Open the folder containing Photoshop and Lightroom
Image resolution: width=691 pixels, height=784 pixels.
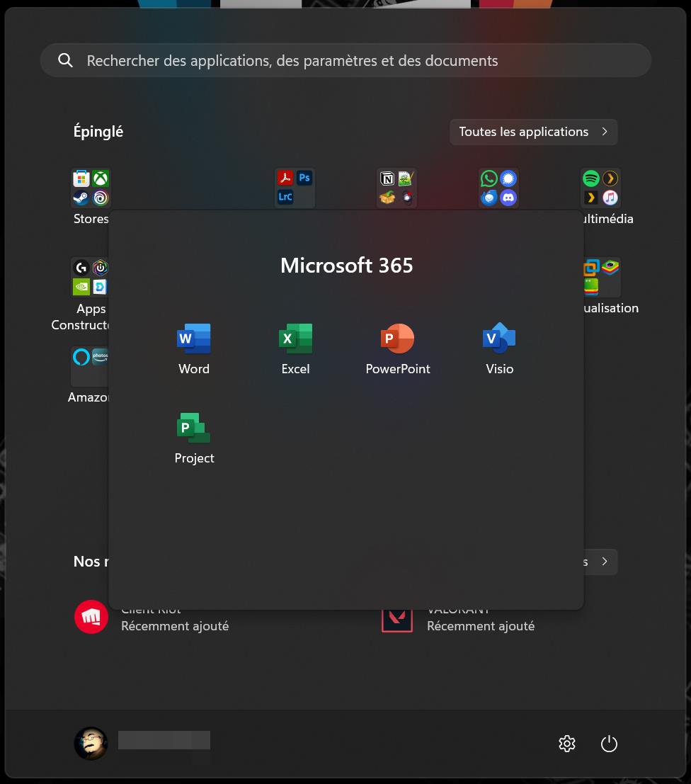coord(295,188)
